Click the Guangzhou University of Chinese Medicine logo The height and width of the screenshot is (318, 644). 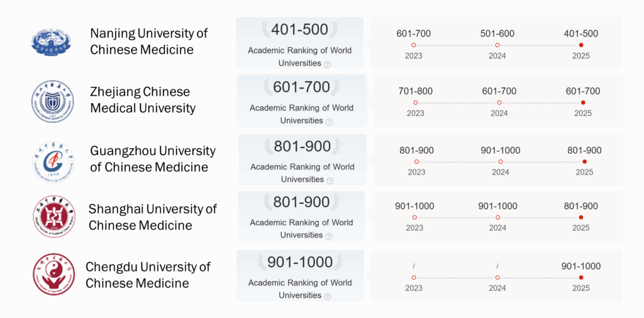pyautogui.click(x=53, y=162)
